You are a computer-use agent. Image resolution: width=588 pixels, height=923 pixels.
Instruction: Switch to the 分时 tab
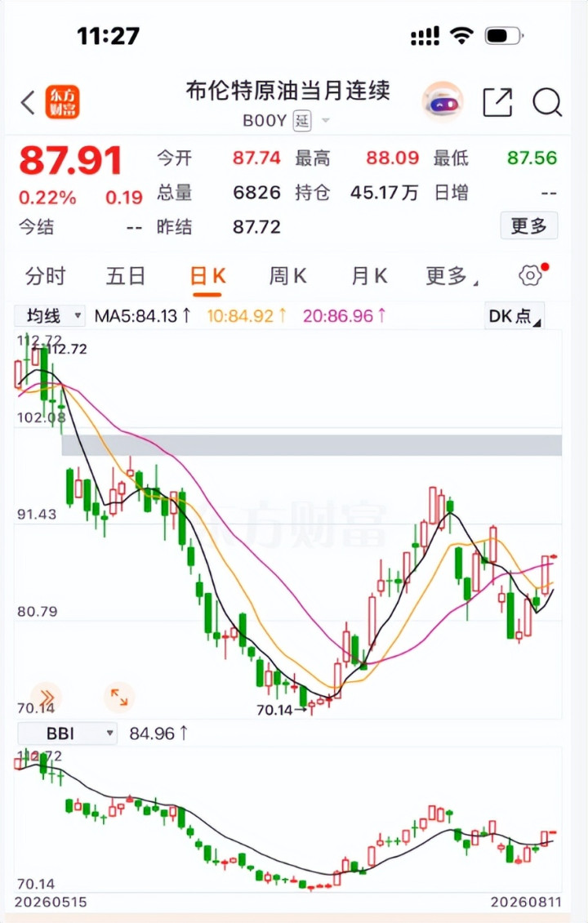[45, 275]
